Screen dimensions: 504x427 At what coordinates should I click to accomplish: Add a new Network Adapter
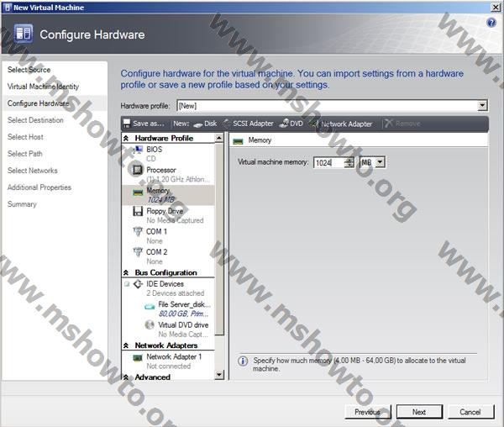pos(341,124)
